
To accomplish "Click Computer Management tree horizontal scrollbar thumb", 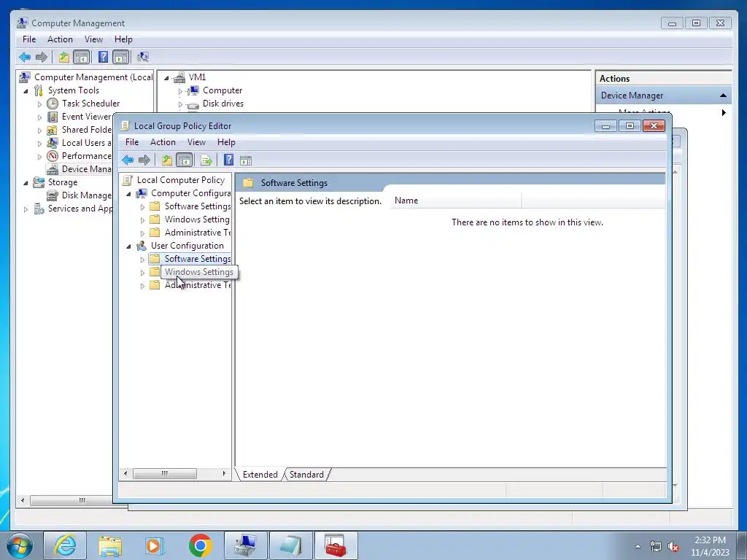I will 71,500.
